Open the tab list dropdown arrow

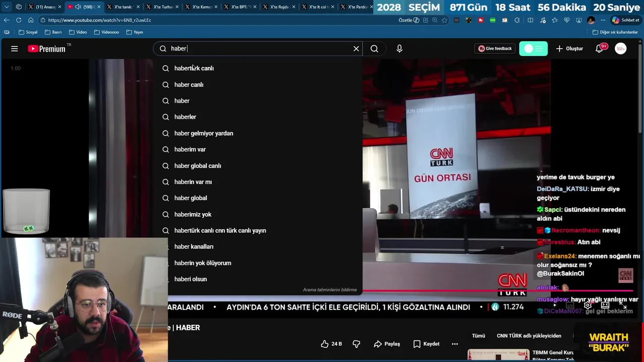coord(7,7)
